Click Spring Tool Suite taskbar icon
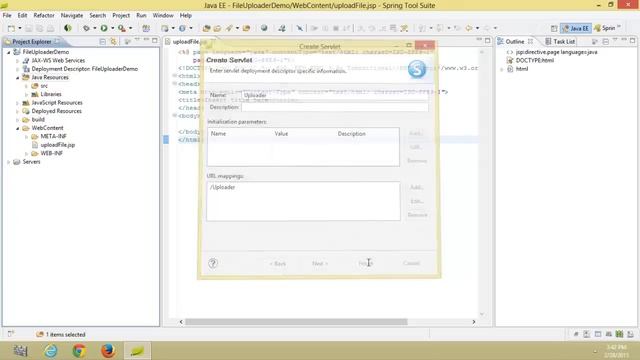 click(137, 351)
